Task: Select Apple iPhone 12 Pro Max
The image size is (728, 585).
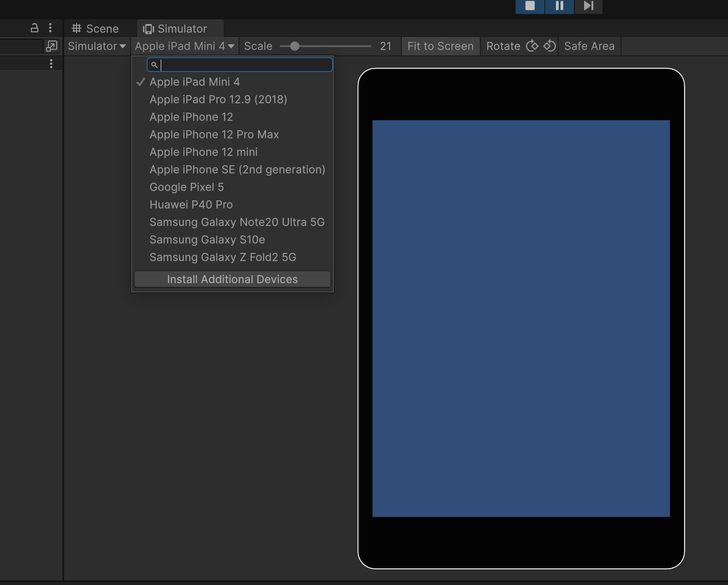Action: (233, 135)
